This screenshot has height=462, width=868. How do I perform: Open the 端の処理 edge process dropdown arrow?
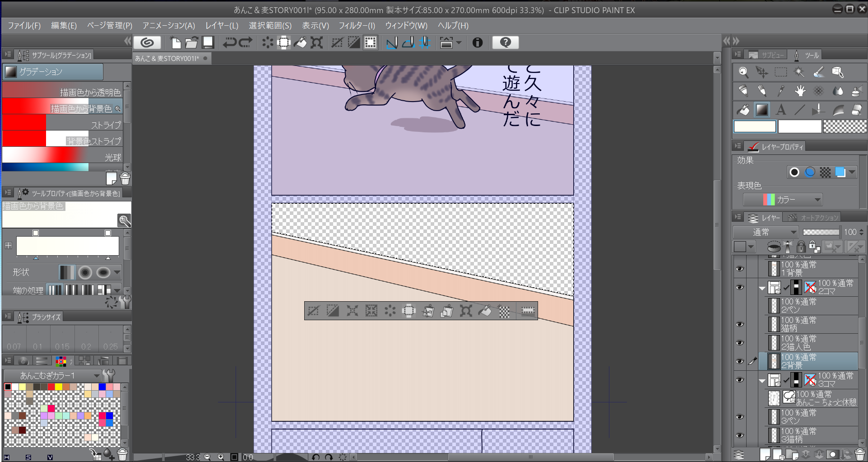click(117, 290)
